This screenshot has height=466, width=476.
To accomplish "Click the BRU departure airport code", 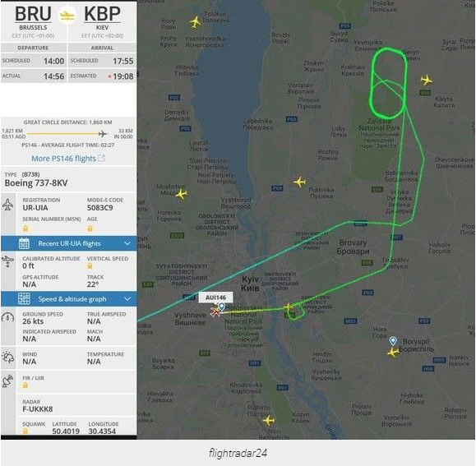I will click(33, 14).
